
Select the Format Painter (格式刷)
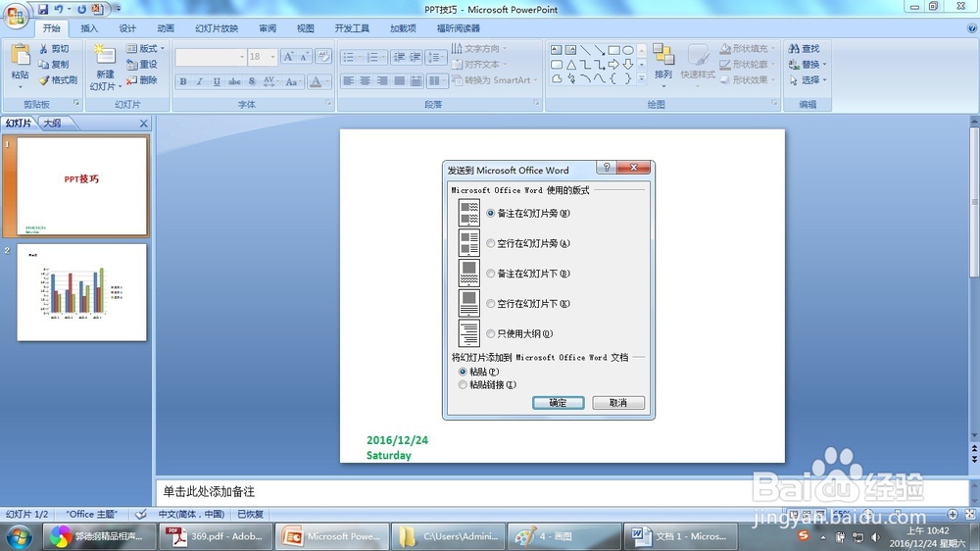58,80
